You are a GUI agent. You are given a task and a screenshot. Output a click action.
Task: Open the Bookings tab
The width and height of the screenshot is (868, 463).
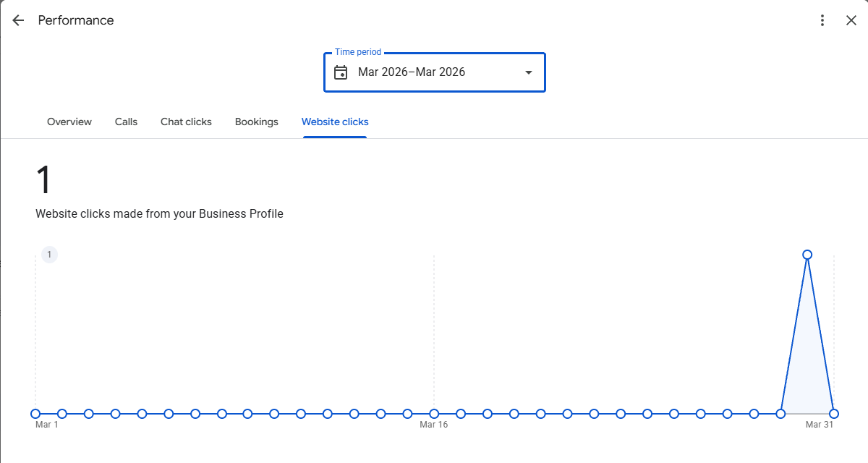257,122
